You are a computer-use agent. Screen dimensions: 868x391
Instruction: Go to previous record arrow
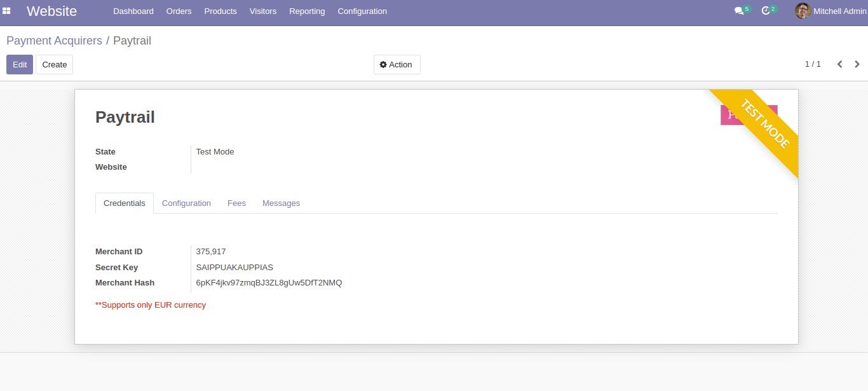[839, 64]
